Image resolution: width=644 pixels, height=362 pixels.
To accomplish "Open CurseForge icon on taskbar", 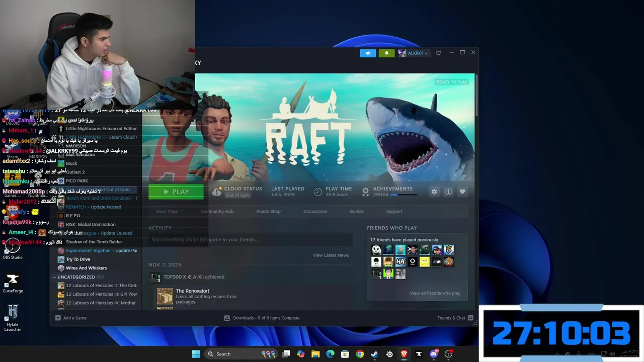I will pos(419,354).
